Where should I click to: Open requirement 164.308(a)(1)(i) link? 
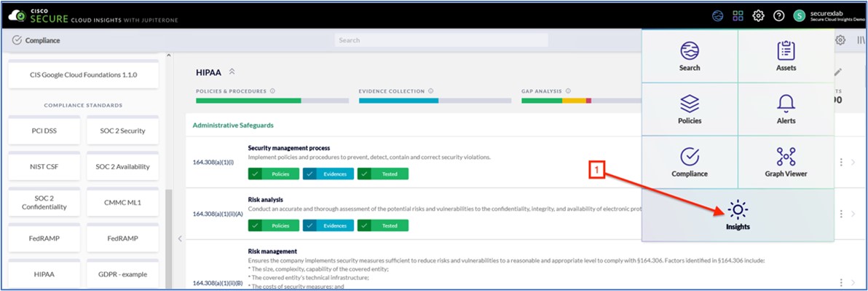point(213,163)
